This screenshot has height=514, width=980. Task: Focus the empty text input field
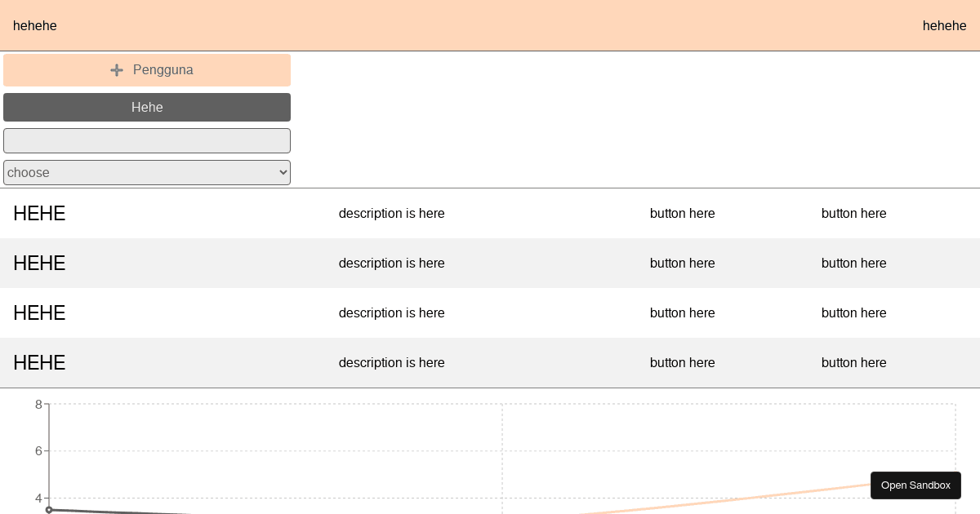pos(147,140)
